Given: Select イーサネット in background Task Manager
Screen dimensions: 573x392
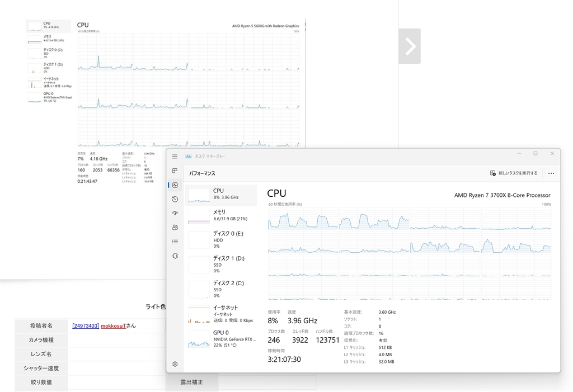Looking at the screenshot, I should pos(49,83).
